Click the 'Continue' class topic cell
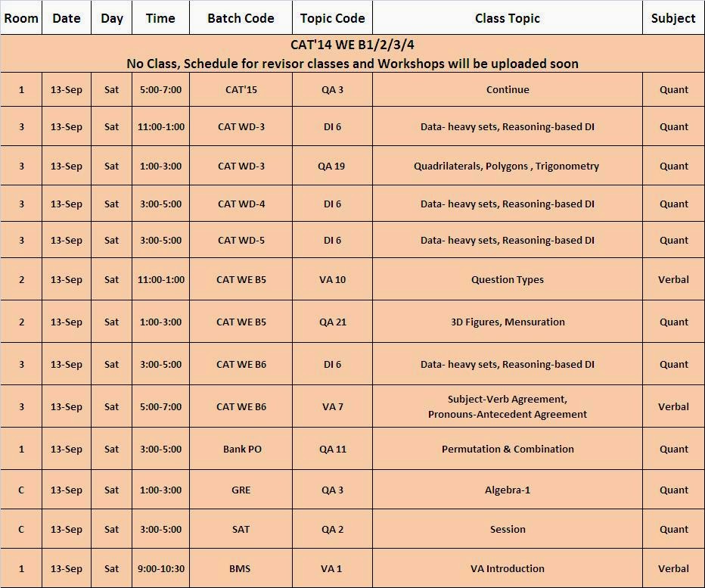The height and width of the screenshot is (588, 705). pos(507,89)
